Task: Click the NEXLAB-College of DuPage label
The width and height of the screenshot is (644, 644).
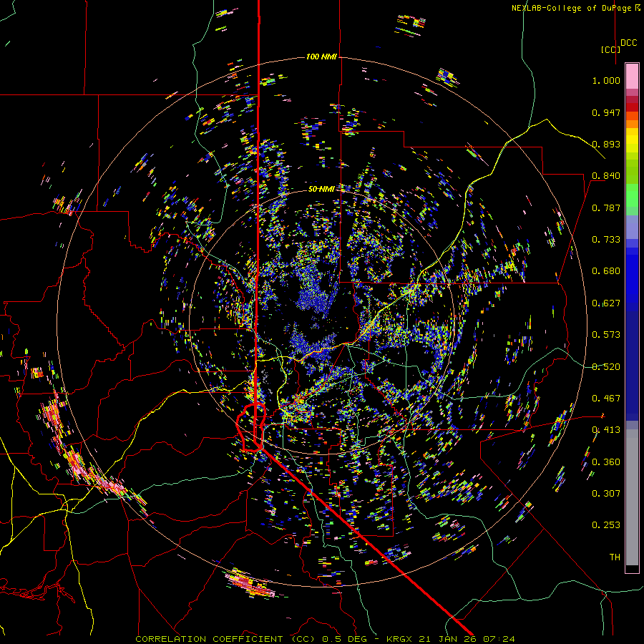Action: 575,8
